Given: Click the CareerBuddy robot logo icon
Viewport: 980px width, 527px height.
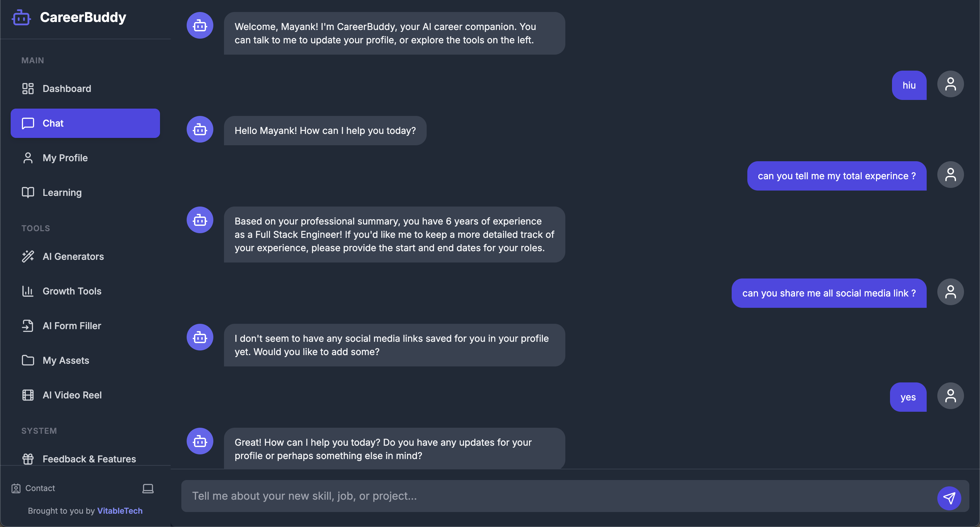Looking at the screenshot, I should (x=21, y=18).
